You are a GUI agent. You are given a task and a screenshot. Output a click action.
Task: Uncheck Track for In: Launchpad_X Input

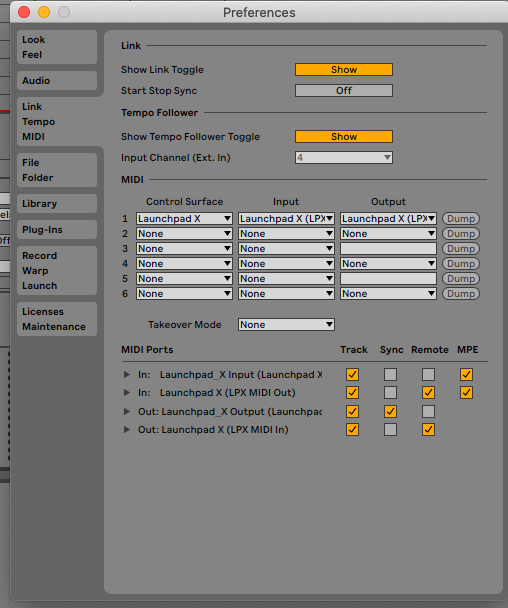click(352, 375)
